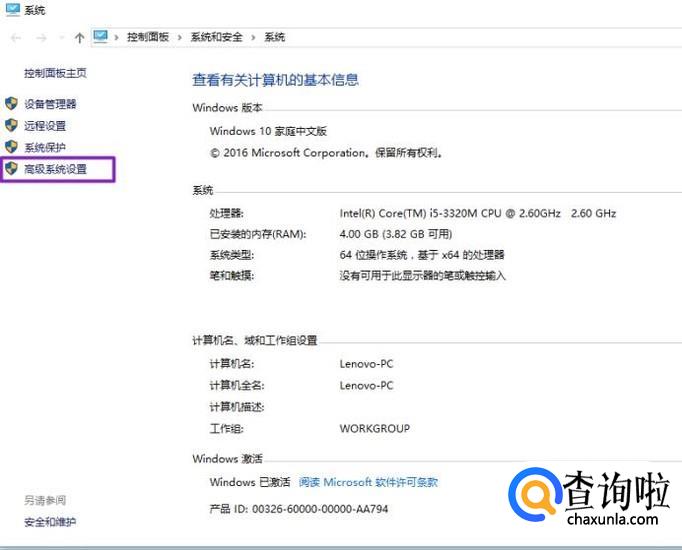Click the computer icon in address bar
682x550 pixels.
point(100,37)
